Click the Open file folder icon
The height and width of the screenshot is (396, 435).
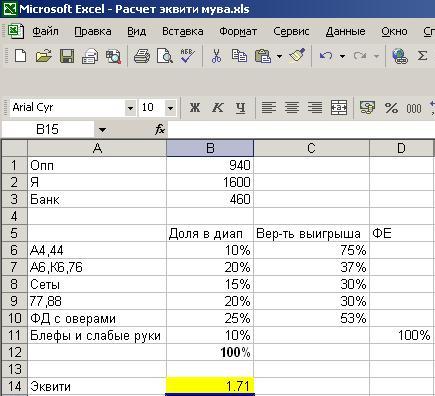pyautogui.click(x=44, y=56)
